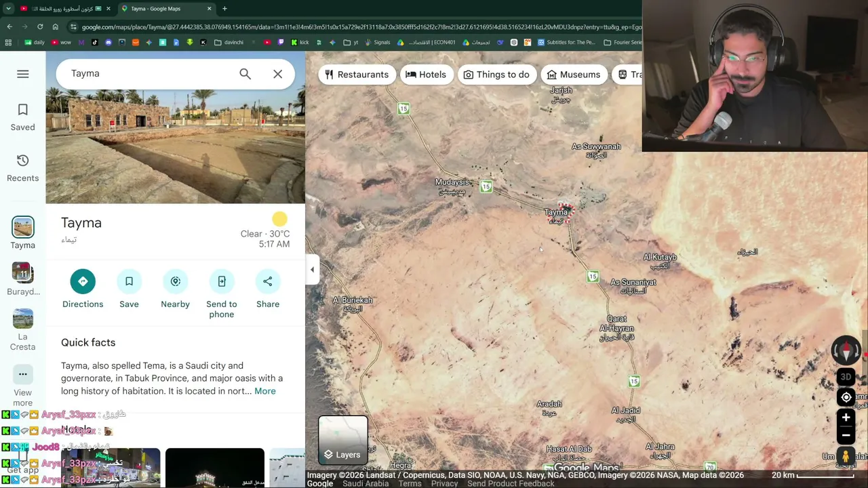Click the As Suwwanah map label
This screenshot has height=488, width=868.
[596, 150]
